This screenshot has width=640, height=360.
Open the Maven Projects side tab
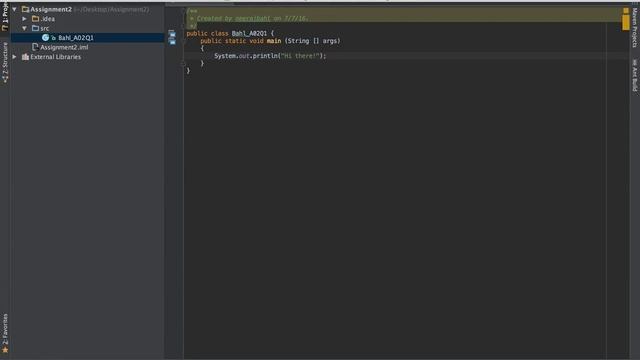[x=635, y=27]
